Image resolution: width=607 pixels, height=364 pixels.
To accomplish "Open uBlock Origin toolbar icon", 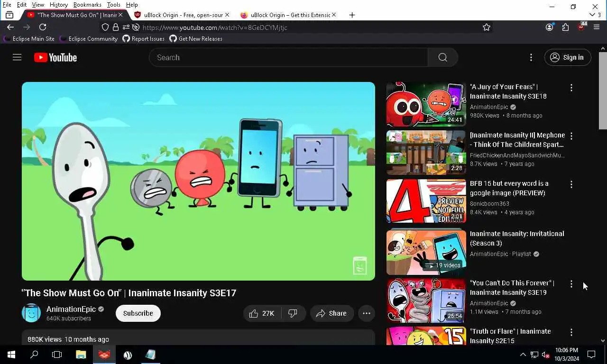I will tap(581, 27).
